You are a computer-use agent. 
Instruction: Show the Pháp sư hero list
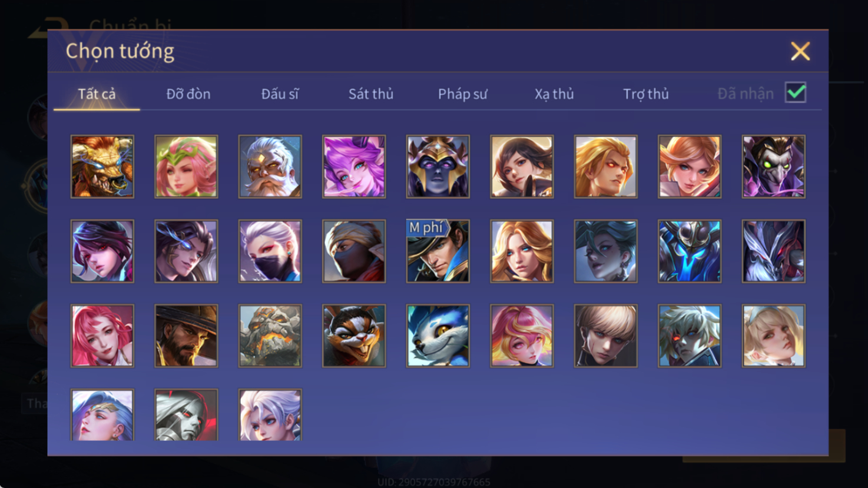(463, 94)
